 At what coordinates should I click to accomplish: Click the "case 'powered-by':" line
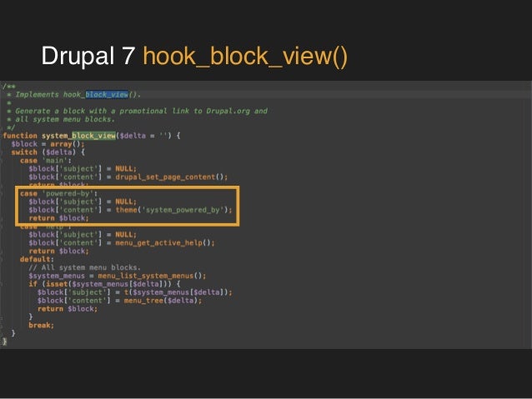58,193
